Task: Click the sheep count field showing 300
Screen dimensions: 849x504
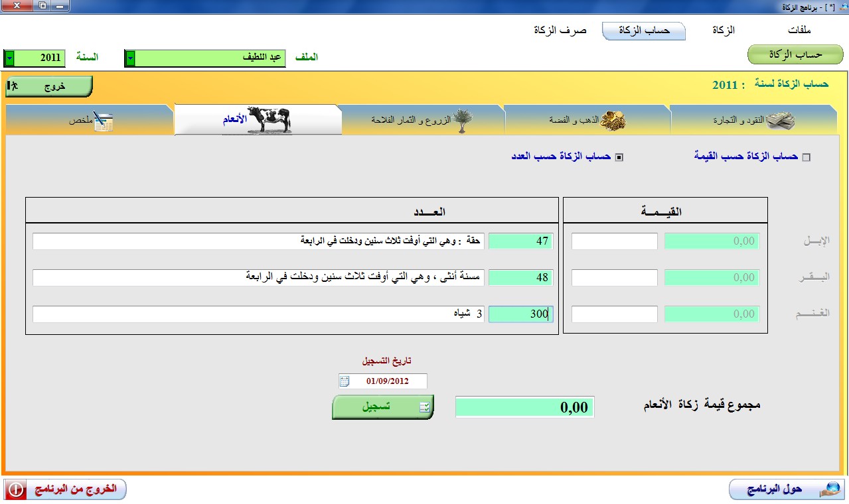Action: (520, 314)
